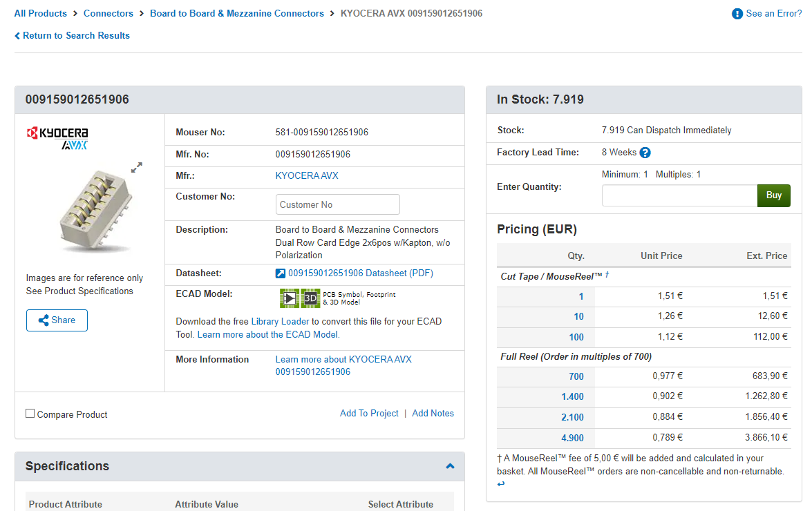The height and width of the screenshot is (511, 812).
Task: Click Learn more about the ECAD Model
Action: (268, 335)
